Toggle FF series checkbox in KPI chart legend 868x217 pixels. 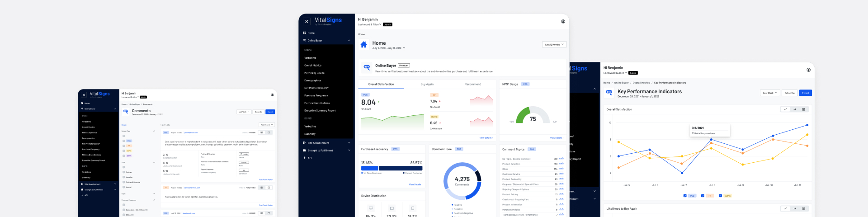[702, 196]
